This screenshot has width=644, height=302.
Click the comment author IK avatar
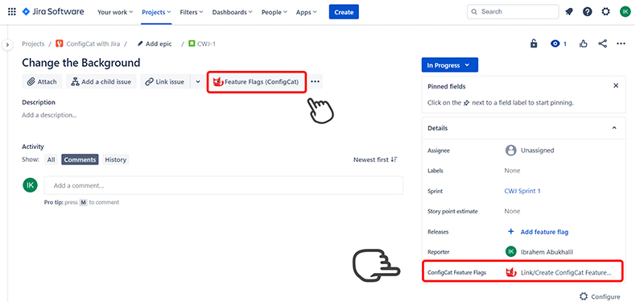click(x=30, y=185)
